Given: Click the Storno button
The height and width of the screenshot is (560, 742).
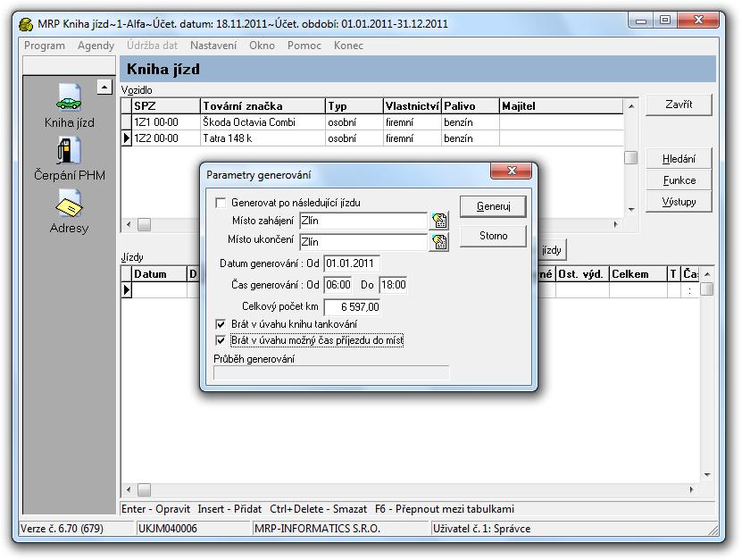Looking at the screenshot, I should 493,236.
